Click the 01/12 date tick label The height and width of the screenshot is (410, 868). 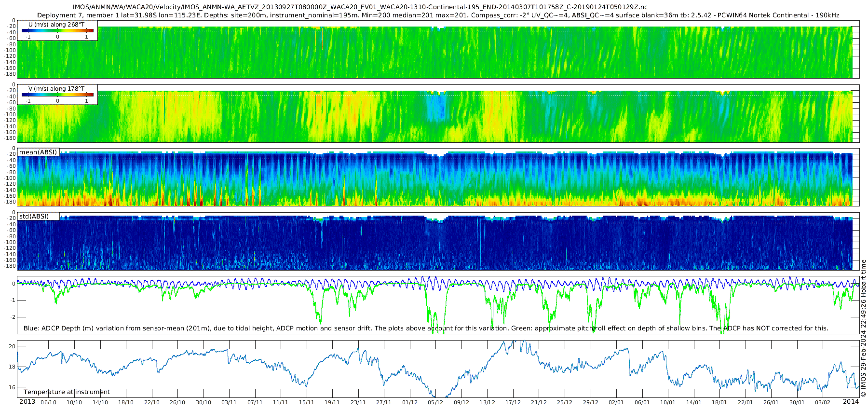[x=410, y=402]
